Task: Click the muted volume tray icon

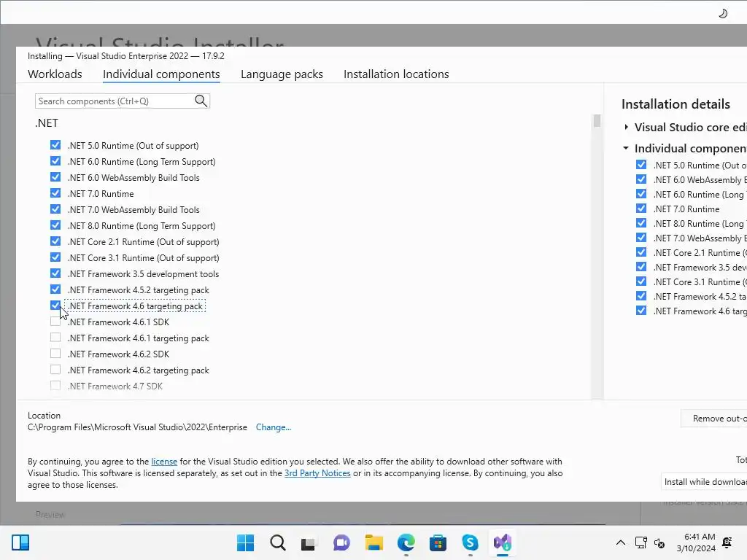Action: click(x=659, y=542)
